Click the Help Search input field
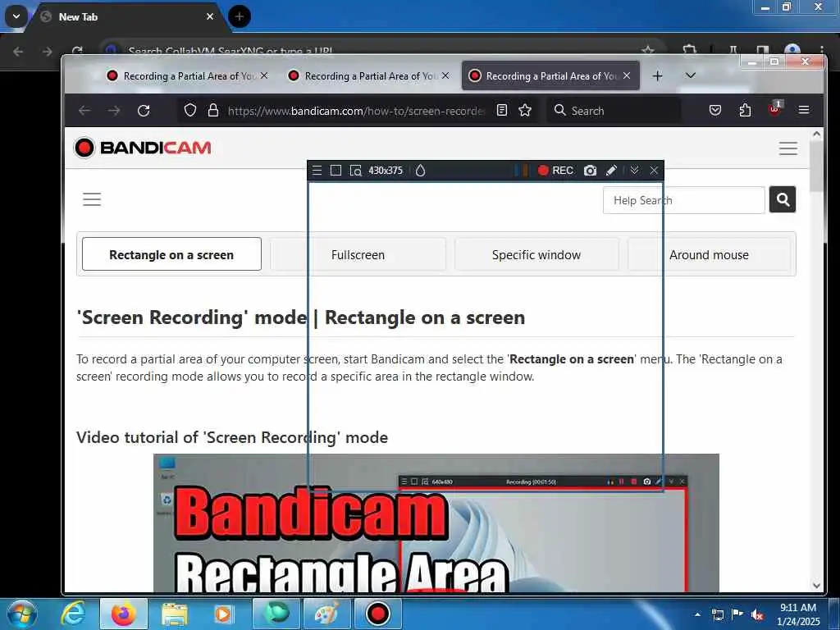The height and width of the screenshot is (630, 840). pos(683,200)
